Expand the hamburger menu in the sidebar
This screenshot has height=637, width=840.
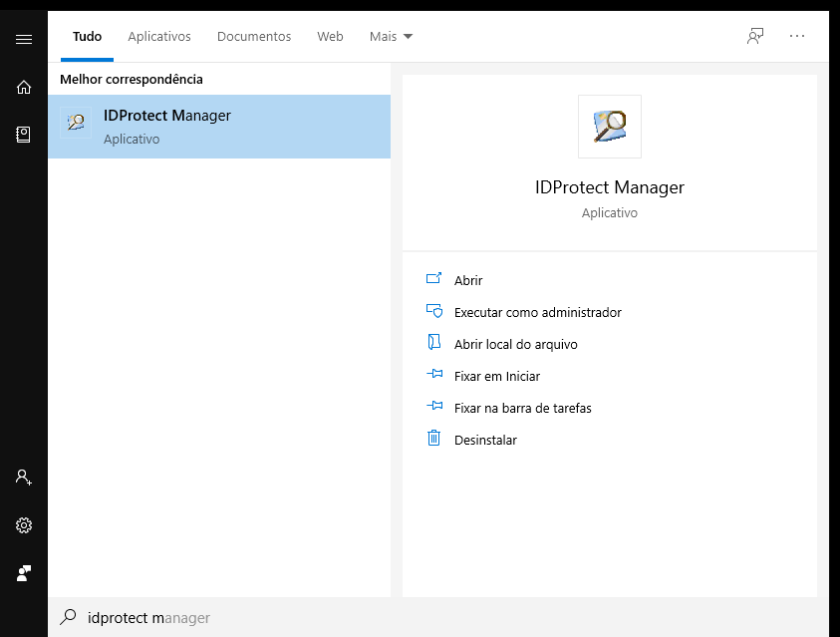(24, 39)
